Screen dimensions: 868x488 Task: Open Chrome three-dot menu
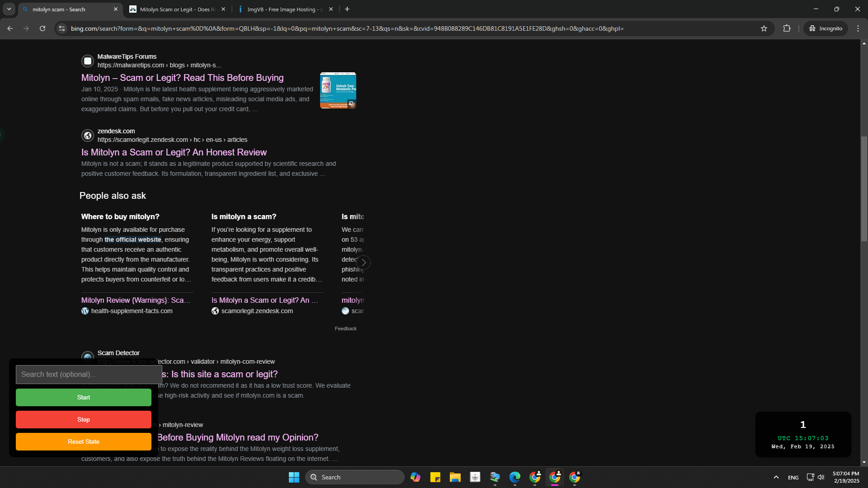pos(858,28)
